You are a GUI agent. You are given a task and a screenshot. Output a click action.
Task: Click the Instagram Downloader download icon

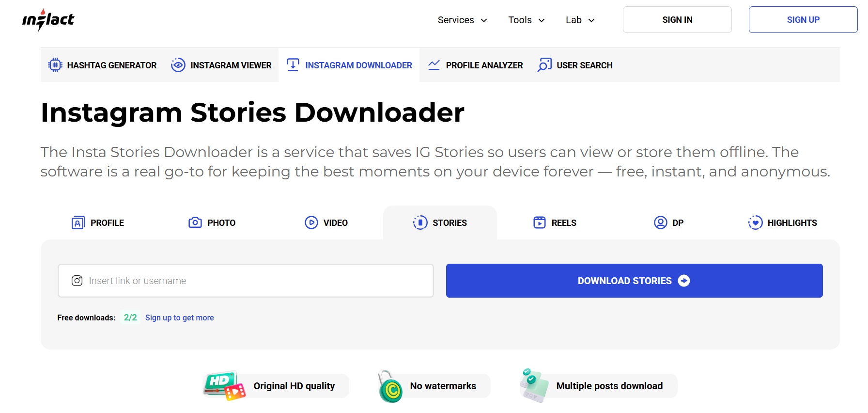click(x=293, y=65)
